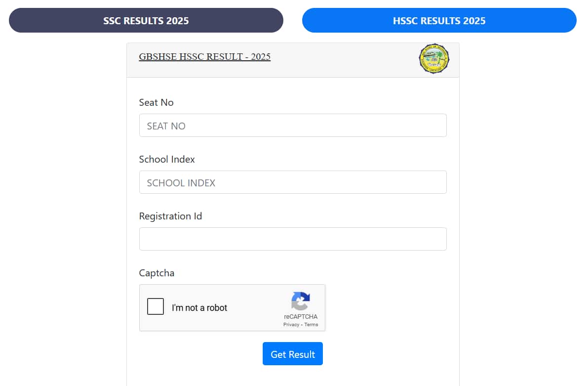
Task: Click the board emblem logo in header
Action: pos(434,59)
